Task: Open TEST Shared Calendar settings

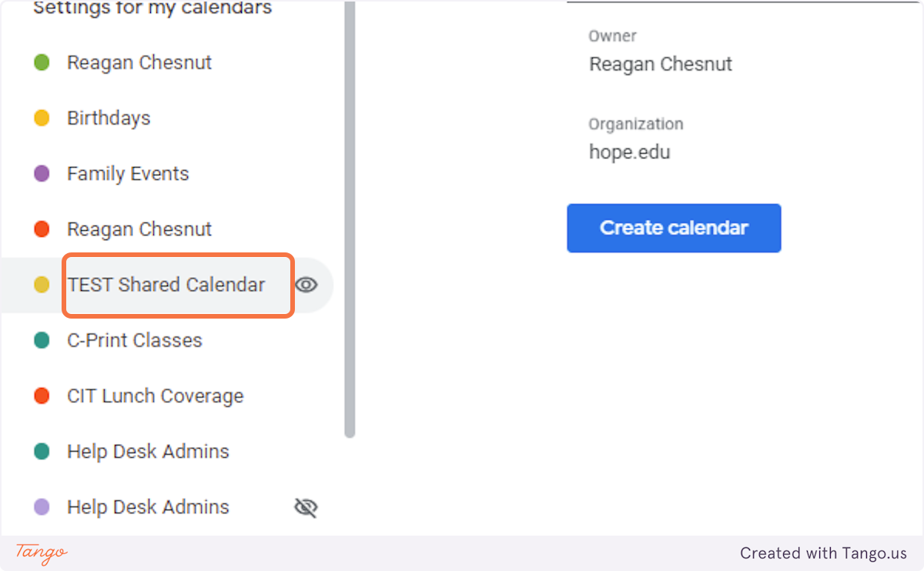Action: [166, 285]
